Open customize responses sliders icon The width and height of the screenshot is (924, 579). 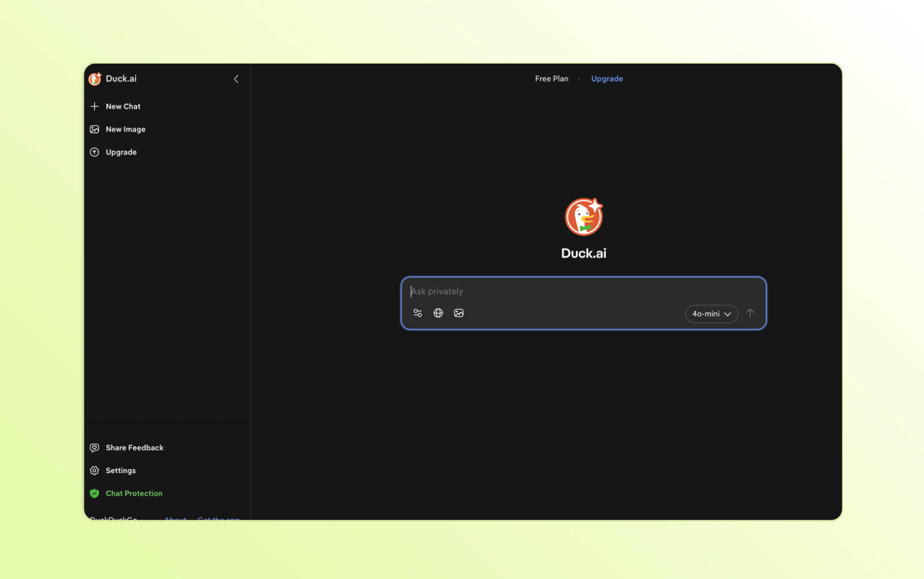click(417, 313)
